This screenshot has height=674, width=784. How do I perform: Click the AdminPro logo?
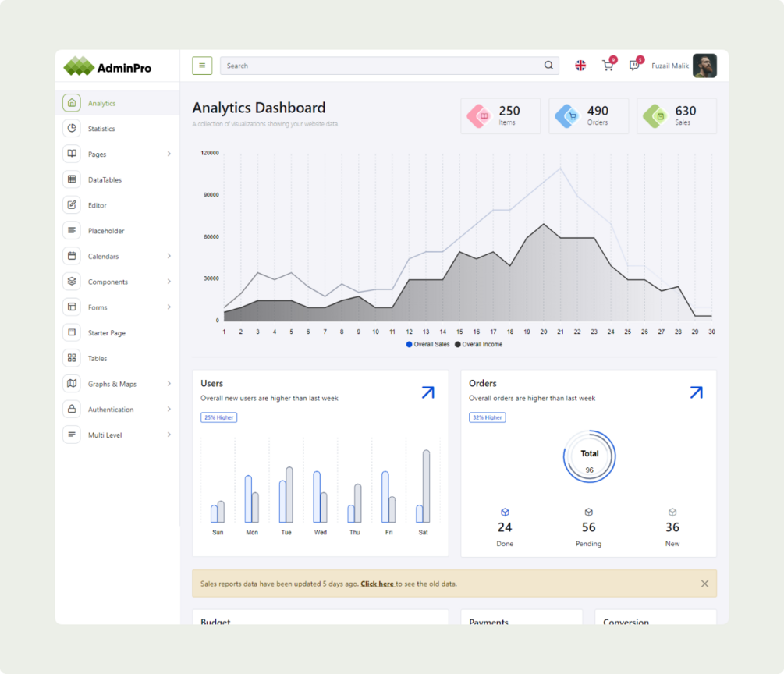tap(107, 66)
